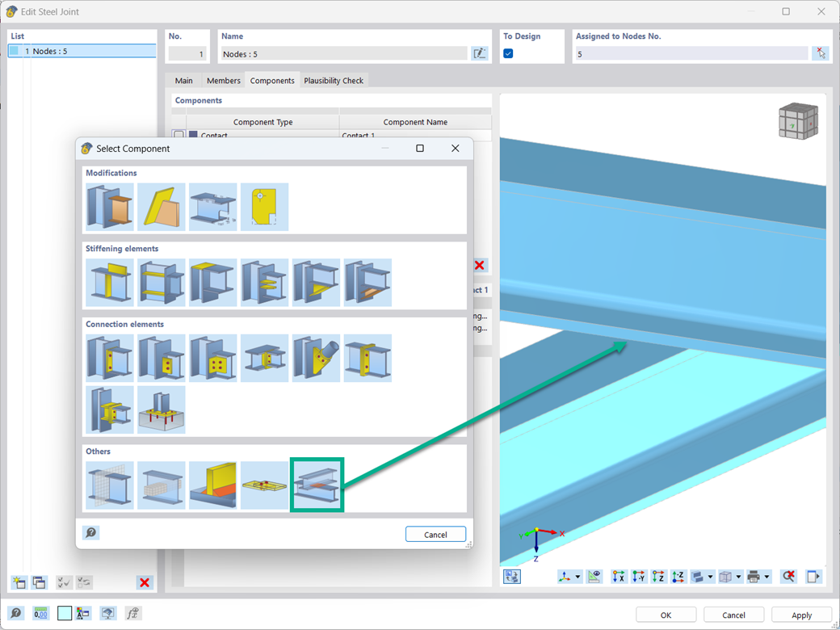Viewport: 840px width, 630px height.
Task: Open the color and font settings icon
Action: point(83,613)
